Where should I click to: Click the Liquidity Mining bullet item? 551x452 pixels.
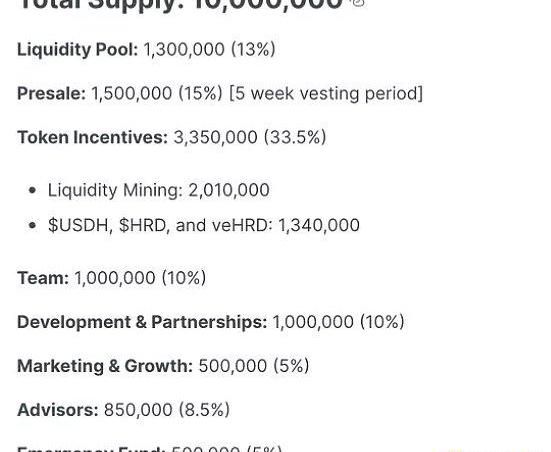click(x=158, y=191)
